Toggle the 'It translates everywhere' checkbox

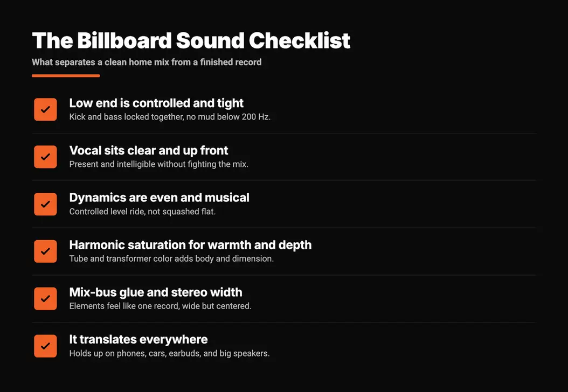click(45, 346)
